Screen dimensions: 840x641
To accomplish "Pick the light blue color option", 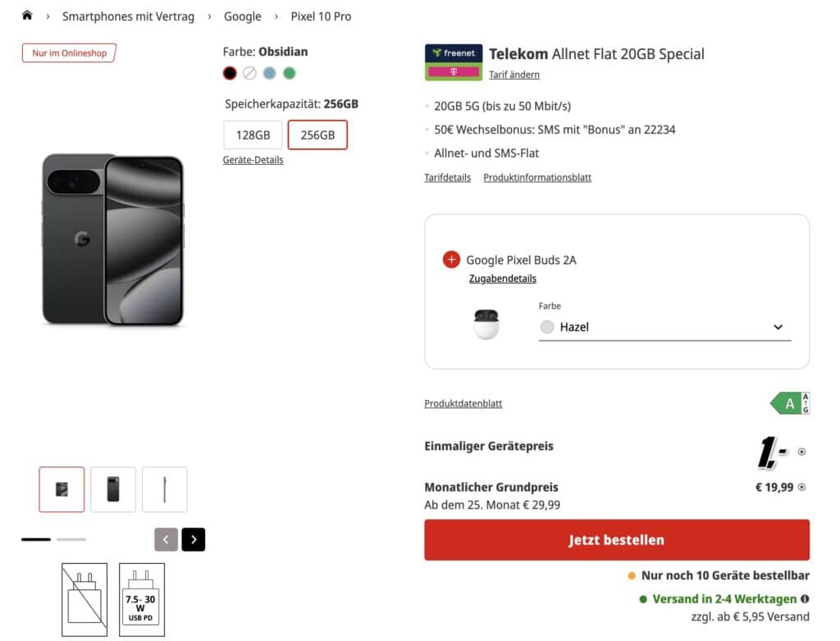I will pyautogui.click(x=269, y=73).
